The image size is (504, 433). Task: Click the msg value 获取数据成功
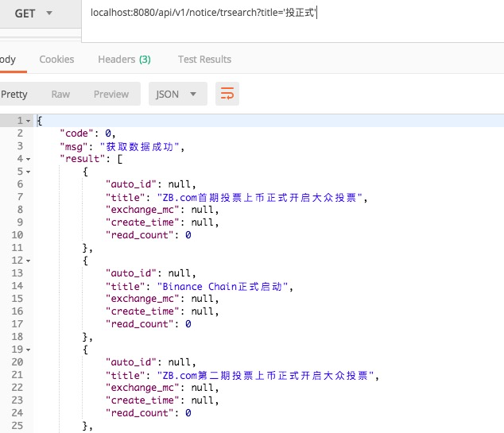139,147
